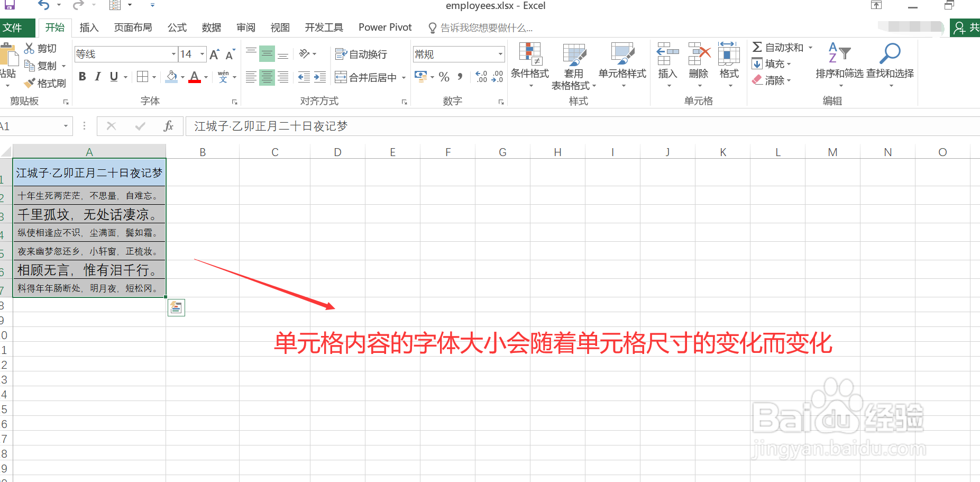
Task: Apply percent style to the selection
Action: coord(444,77)
